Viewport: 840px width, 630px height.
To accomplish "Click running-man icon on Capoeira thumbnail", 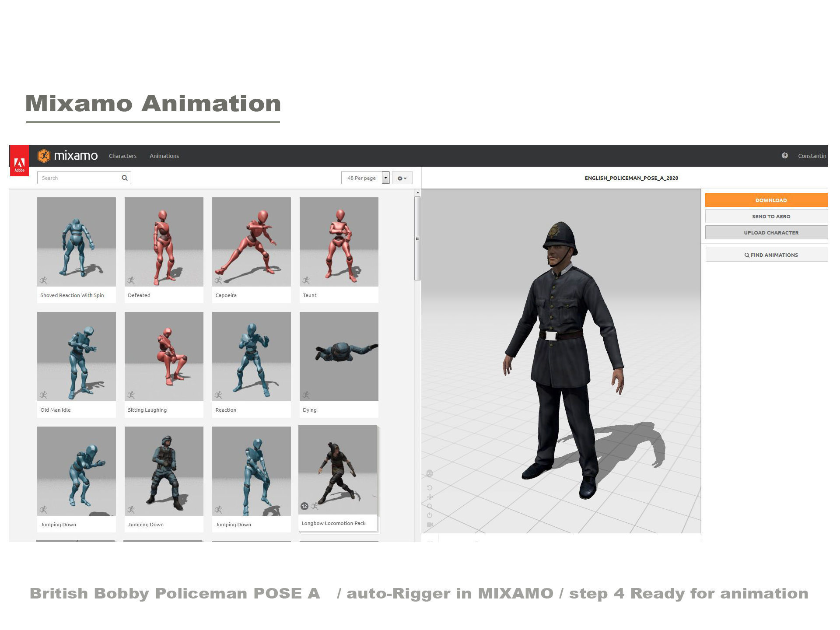I will pos(218,280).
